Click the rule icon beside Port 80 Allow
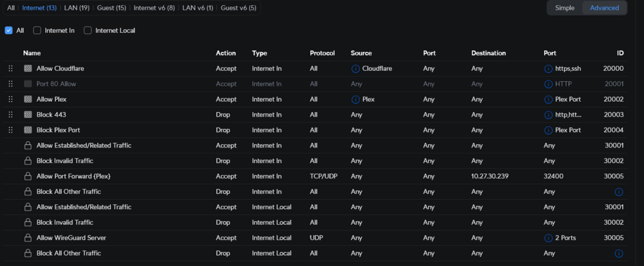The height and width of the screenshot is (266, 644). tap(28, 84)
